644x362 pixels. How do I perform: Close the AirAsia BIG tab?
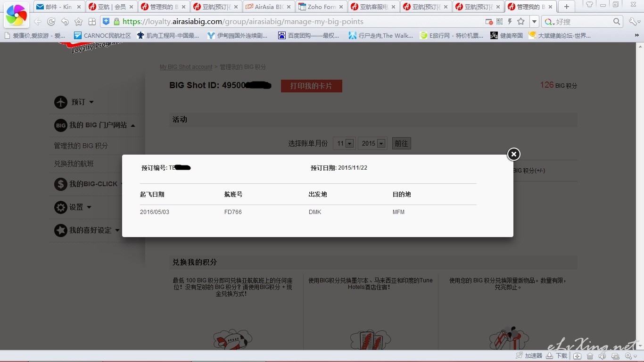(x=289, y=7)
